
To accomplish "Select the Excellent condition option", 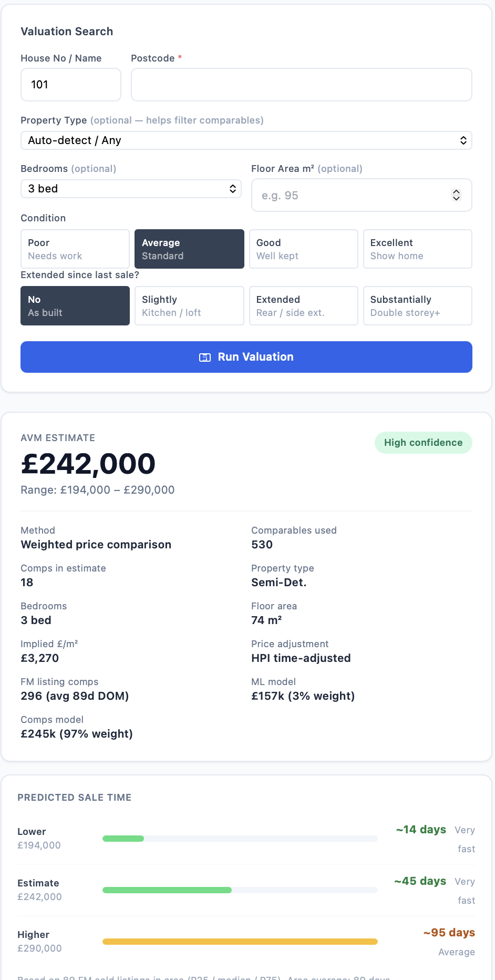I will pos(417,249).
